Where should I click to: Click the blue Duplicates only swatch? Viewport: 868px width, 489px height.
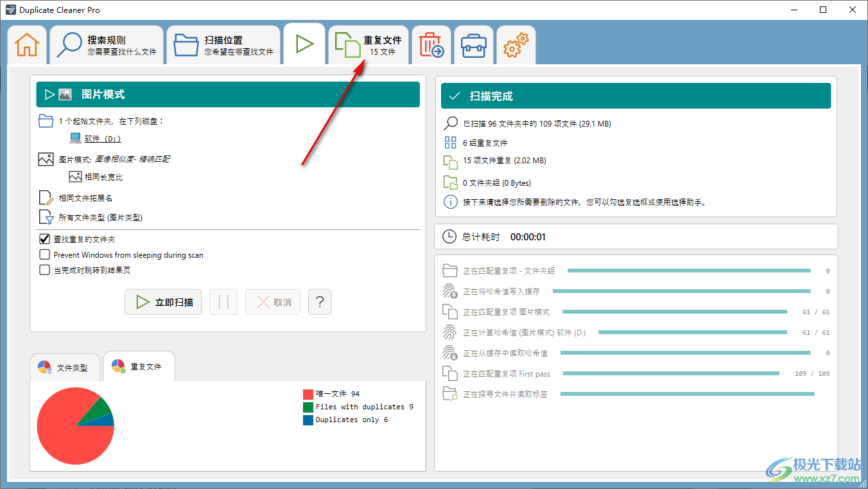308,420
